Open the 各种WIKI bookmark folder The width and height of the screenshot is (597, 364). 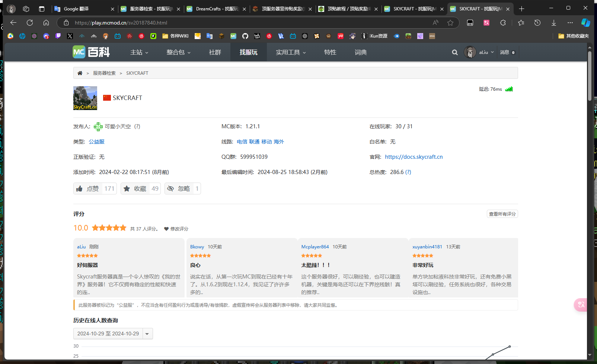[176, 36]
